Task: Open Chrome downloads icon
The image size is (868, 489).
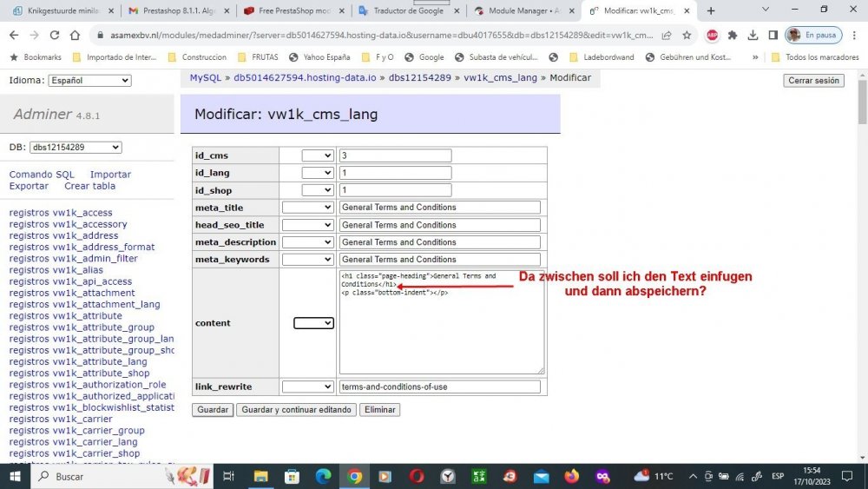Action: [753, 35]
